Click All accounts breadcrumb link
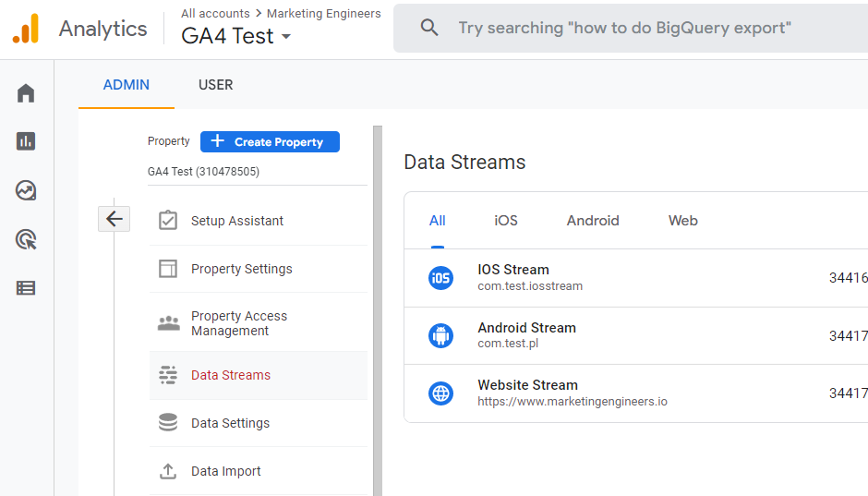868x496 pixels. (x=215, y=13)
